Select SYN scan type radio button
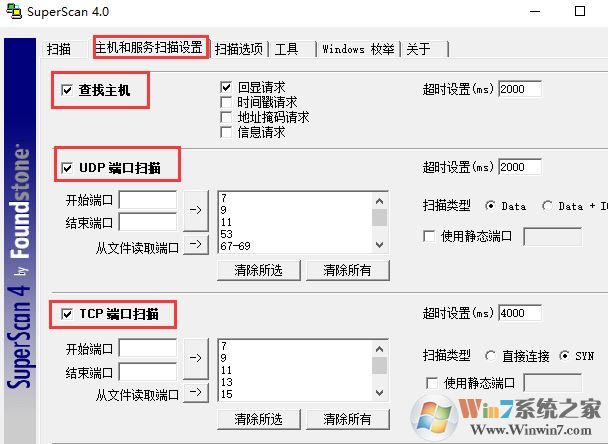The width and height of the screenshot is (608, 444). [x=565, y=355]
